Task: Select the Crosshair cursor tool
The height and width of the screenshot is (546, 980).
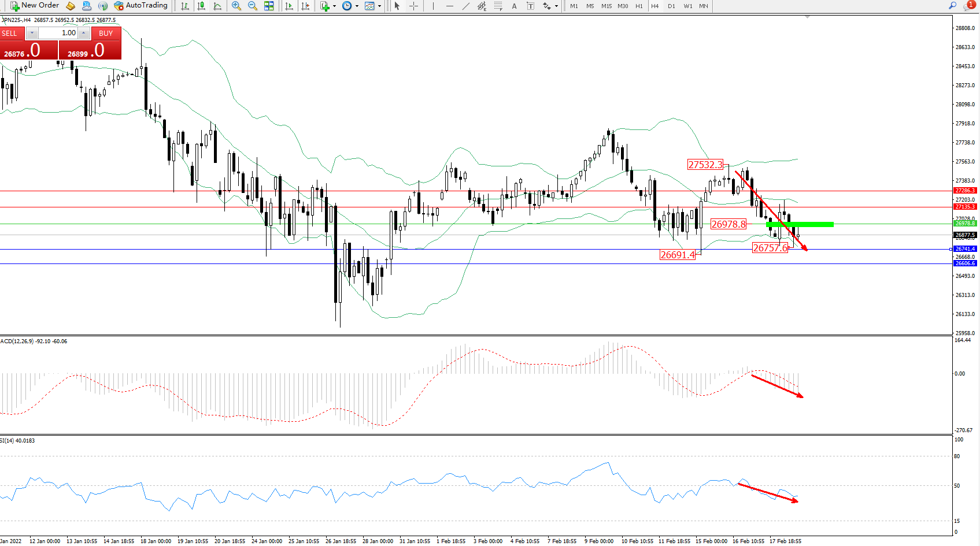Action: click(414, 6)
